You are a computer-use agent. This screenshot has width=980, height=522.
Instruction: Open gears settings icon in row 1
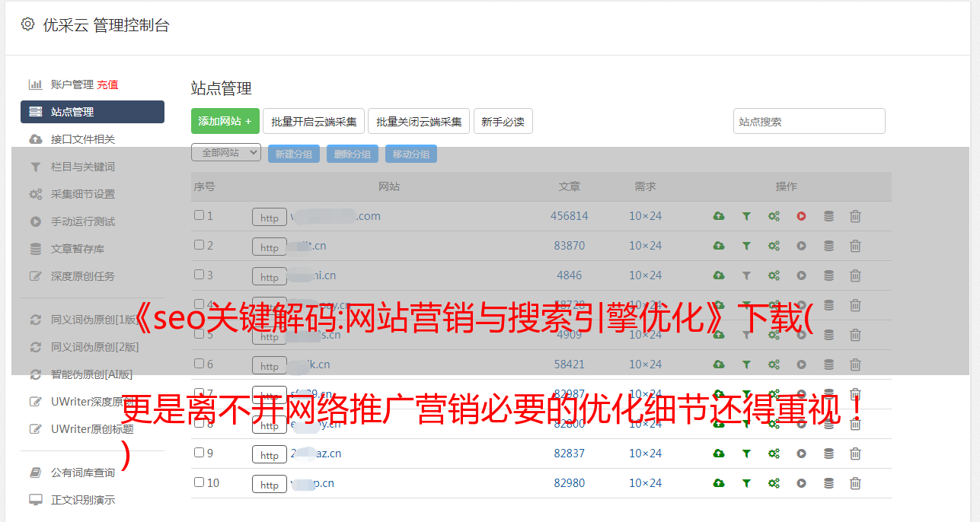(774, 216)
